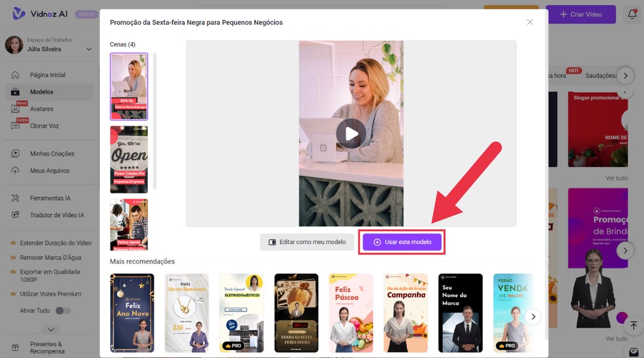The image size is (644, 358).
Task: Select the Yes We're Open scene thumbnail
Action: tap(129, 159)
